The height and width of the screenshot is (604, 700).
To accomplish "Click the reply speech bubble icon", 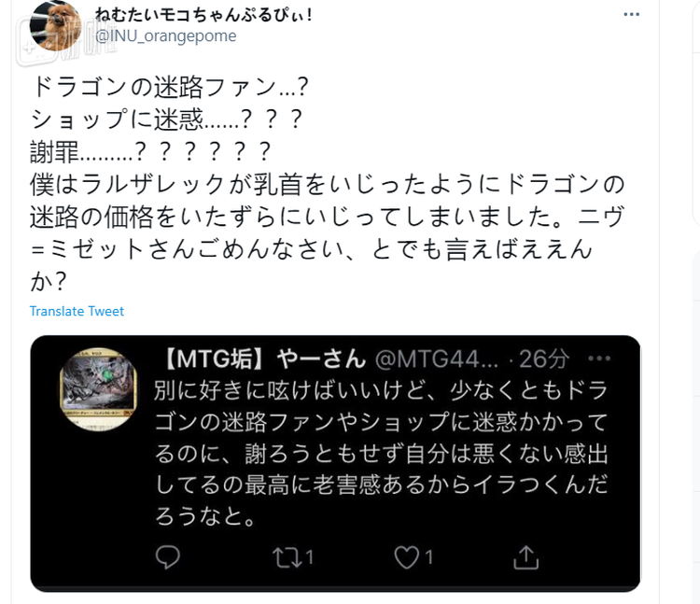I will 168,557.
